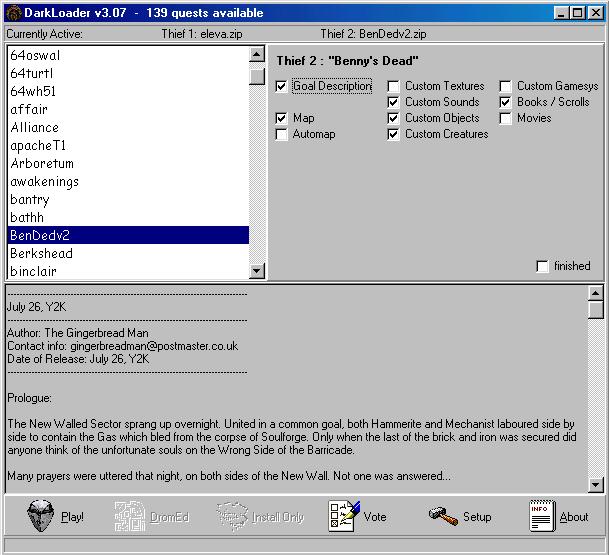This screenshot has height=555, width=609.
Task: Click the description pane scrollbar thumb
Action: click(595, 310)
